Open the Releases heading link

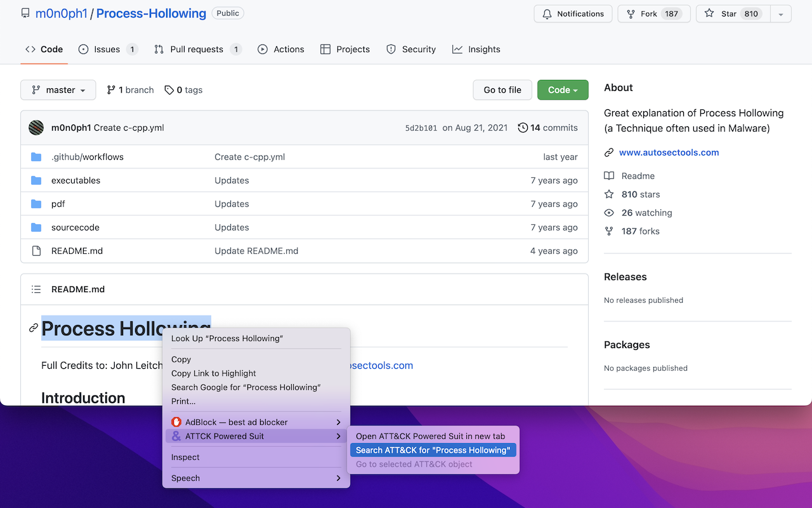coord(625,277)
